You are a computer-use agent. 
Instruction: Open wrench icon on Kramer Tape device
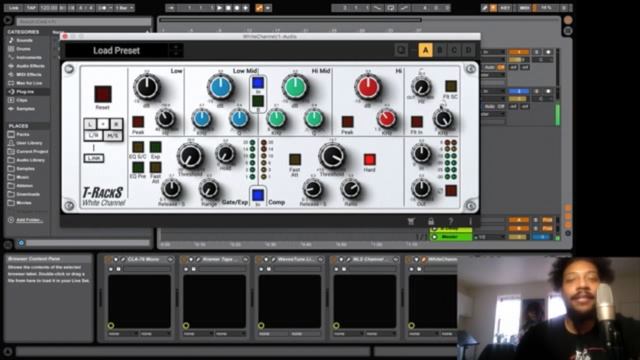point(198,259)
